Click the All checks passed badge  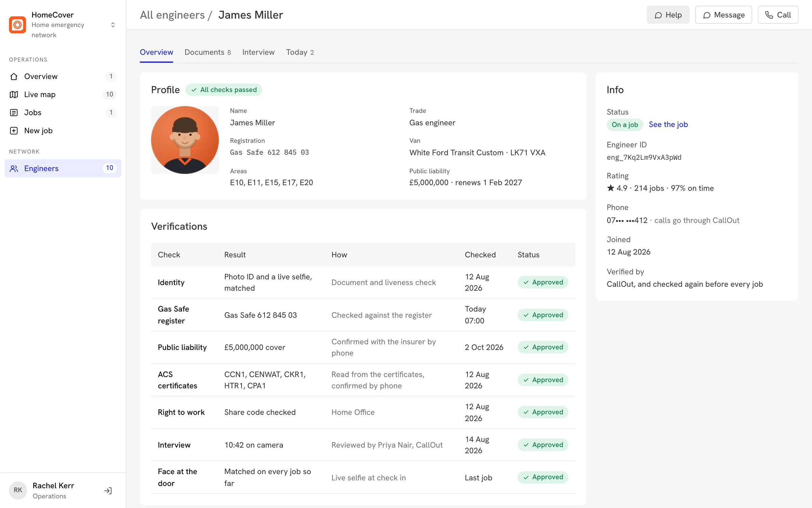pos(224,90)
